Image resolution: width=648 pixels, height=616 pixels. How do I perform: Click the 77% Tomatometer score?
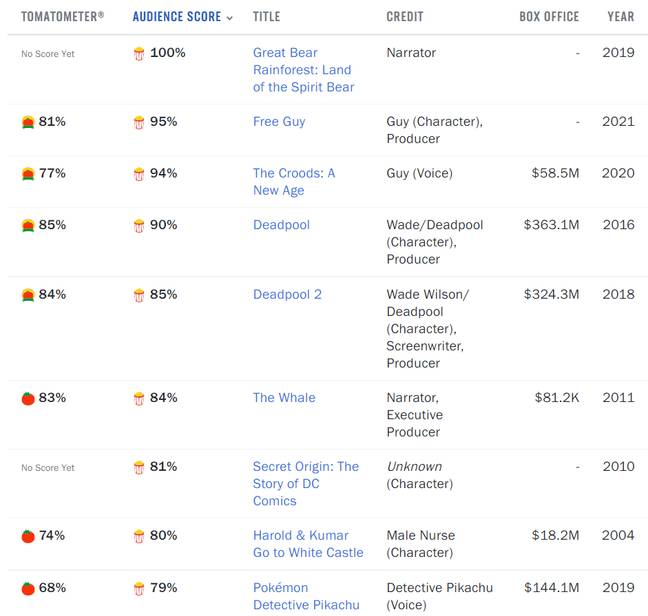click(52, 173)
